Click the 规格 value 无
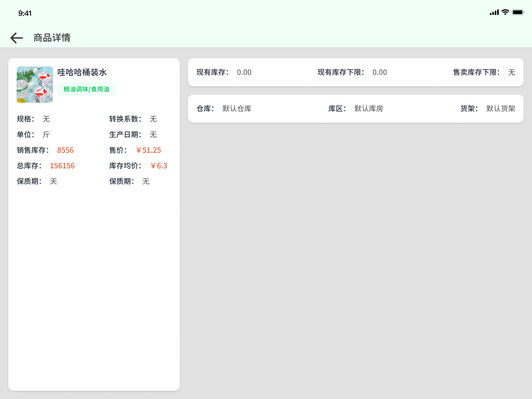This screenshot has width=532, height=399. coord(46,119)
